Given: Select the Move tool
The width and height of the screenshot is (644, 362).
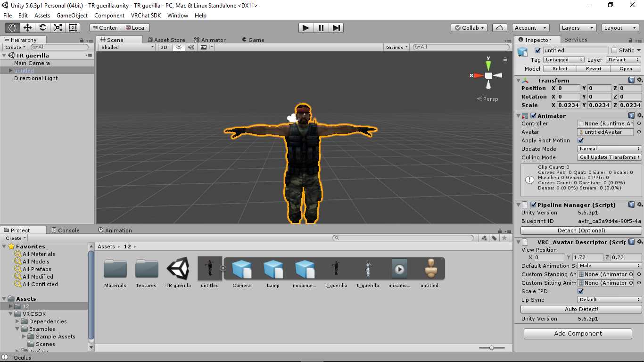Looking at the screenshot, I should point(27,28).
